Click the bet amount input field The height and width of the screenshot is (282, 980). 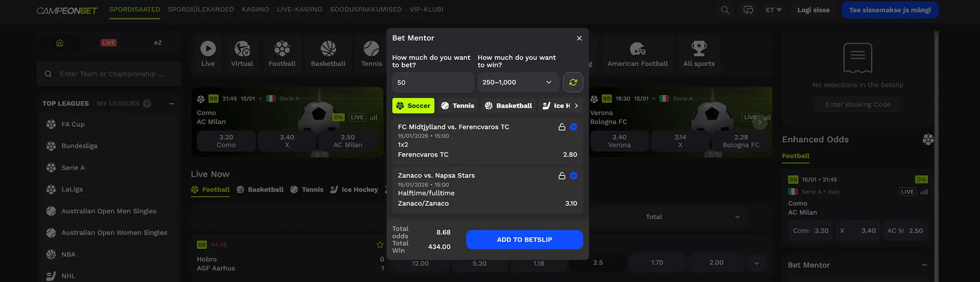pos(432,82)
